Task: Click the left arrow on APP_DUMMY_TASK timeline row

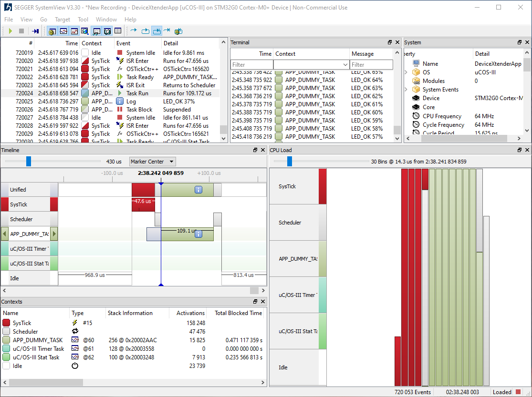Action: (4, 234)
